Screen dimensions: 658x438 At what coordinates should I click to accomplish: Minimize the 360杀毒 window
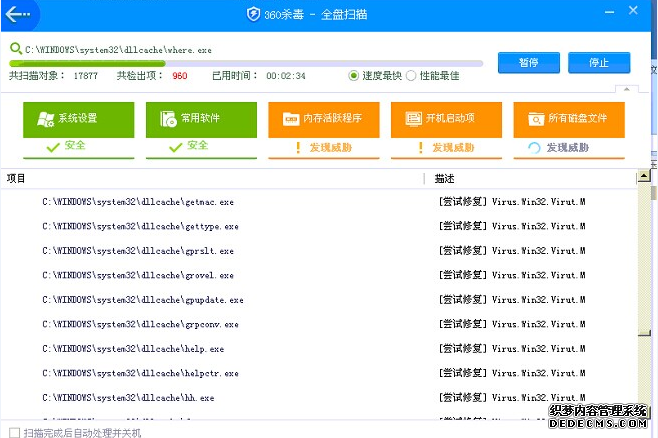pyautogui.click(x=609, y=12)
